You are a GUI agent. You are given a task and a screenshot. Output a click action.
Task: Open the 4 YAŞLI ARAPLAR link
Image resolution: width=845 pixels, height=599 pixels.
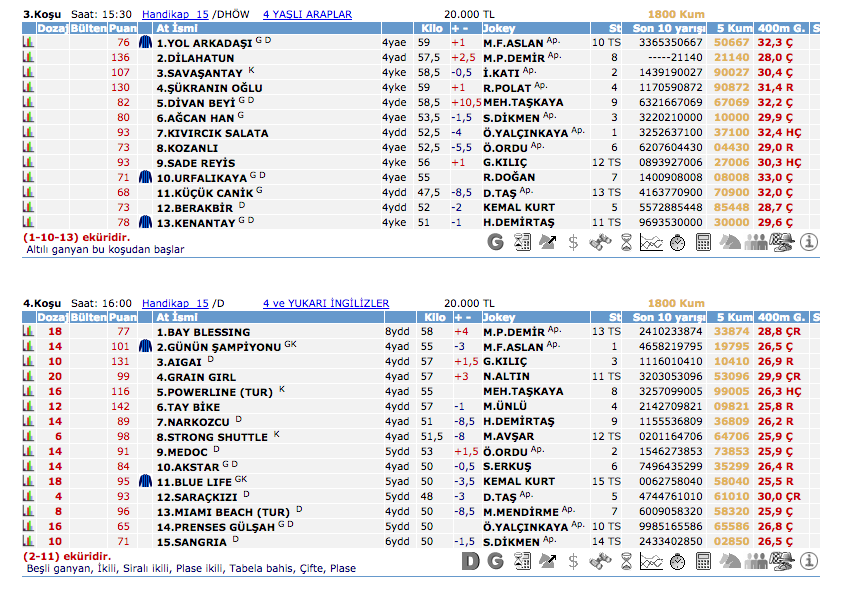pos(307,15)
